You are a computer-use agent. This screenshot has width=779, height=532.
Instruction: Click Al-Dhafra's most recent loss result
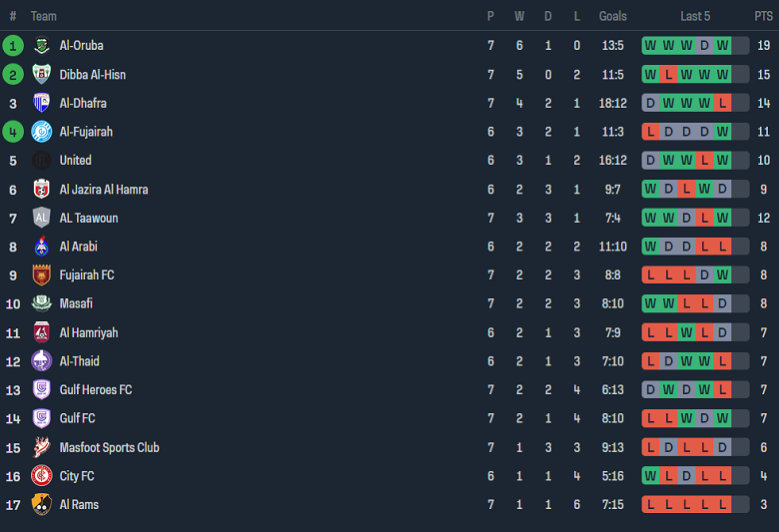click(x=722, y=103)
